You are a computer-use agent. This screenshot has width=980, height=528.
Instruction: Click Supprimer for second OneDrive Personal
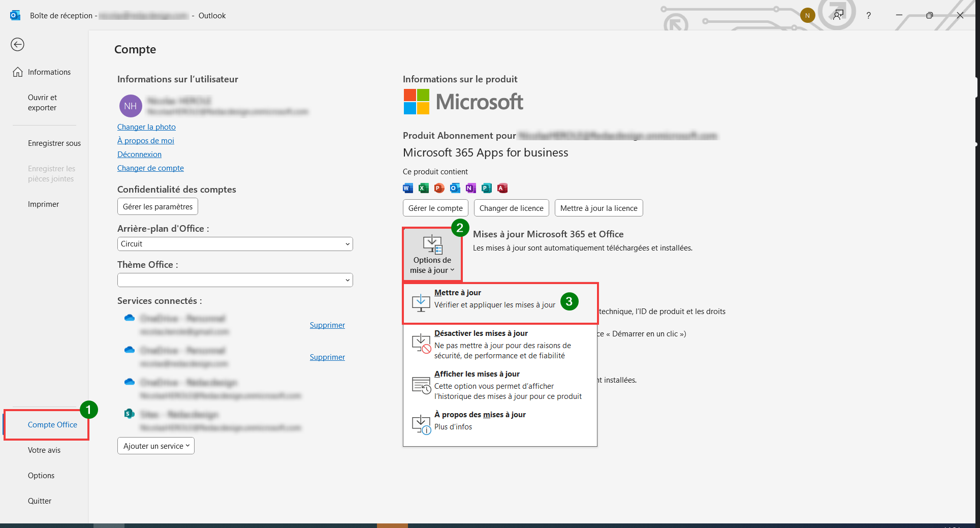click(327, 357)
